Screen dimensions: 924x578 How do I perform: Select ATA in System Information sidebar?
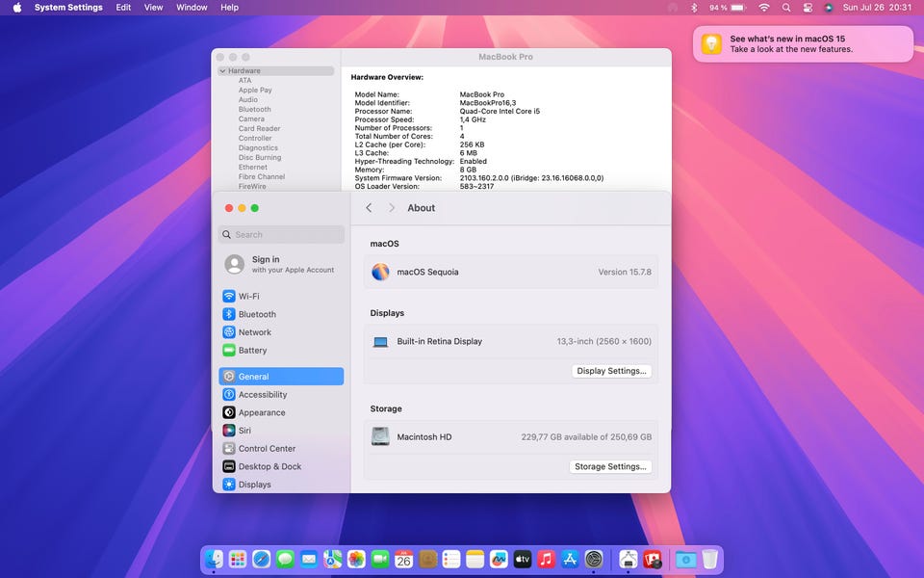coord(244,80)
